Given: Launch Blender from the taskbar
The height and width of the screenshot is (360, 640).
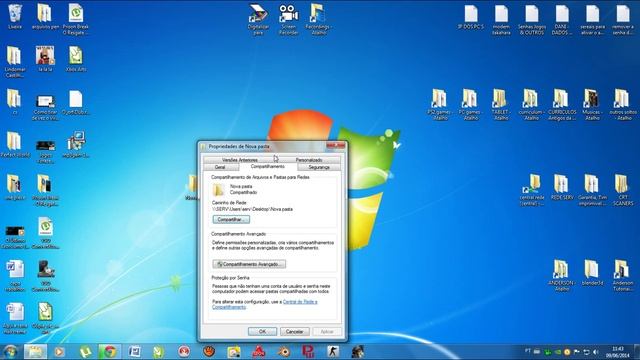Looking at the screenshot, I should [284, 351].
